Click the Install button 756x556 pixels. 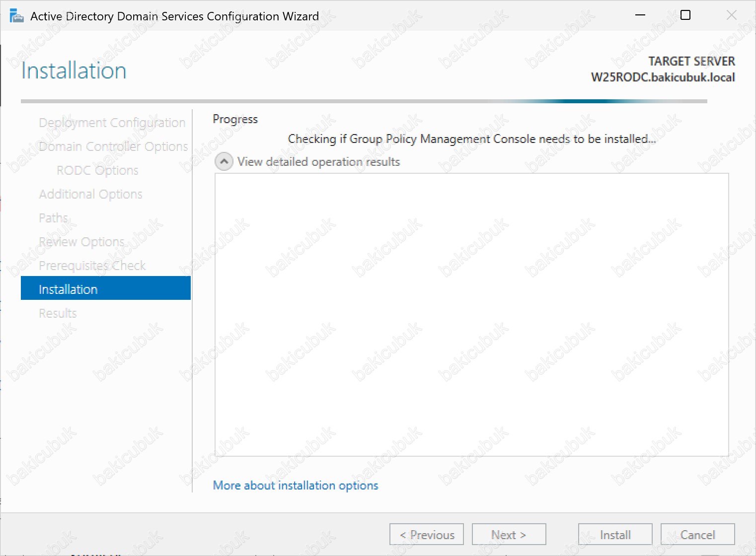[x=615, y=535]
